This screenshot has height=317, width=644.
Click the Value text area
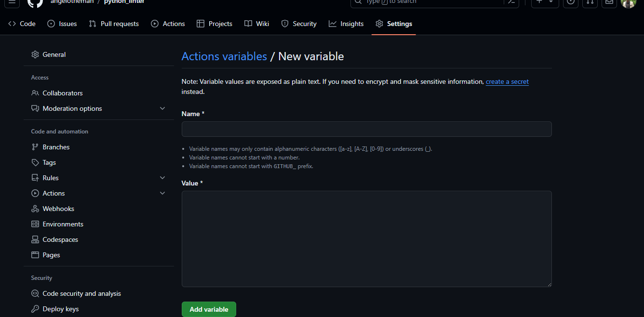(x=366, y=238)
